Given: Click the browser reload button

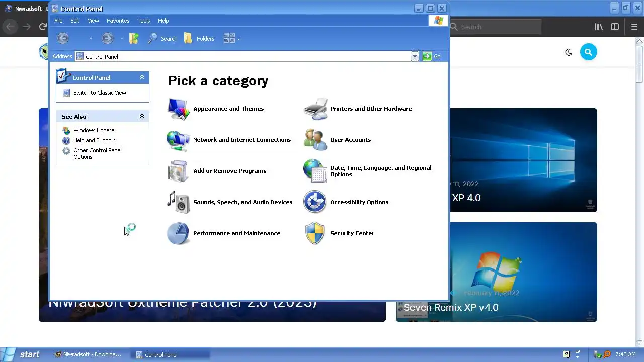Looking at the screenshot, I should (43, 27).
